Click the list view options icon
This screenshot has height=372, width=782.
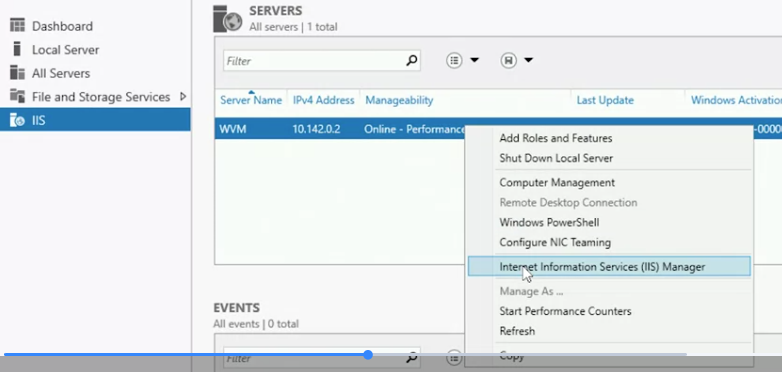click(454, 60)
